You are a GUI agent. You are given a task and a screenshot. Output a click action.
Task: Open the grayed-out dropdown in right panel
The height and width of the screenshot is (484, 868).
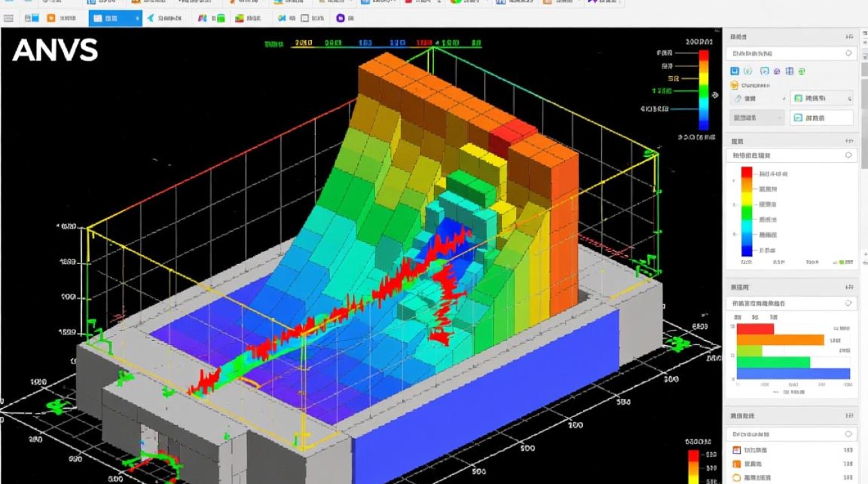(758, 118)
